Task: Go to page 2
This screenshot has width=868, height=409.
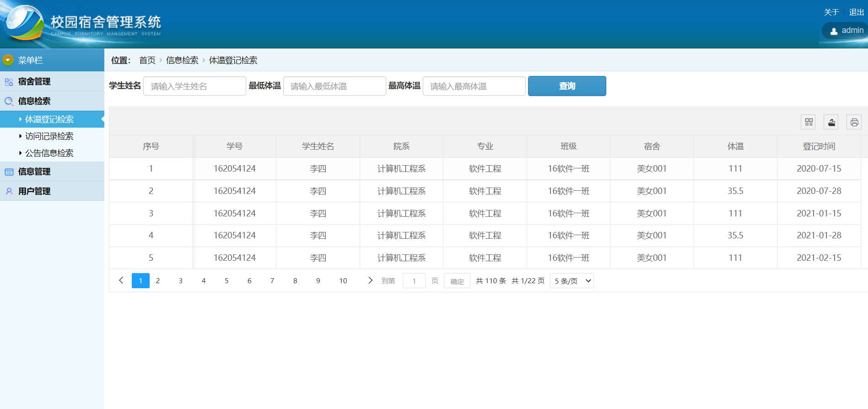Action: pos(158,280)
